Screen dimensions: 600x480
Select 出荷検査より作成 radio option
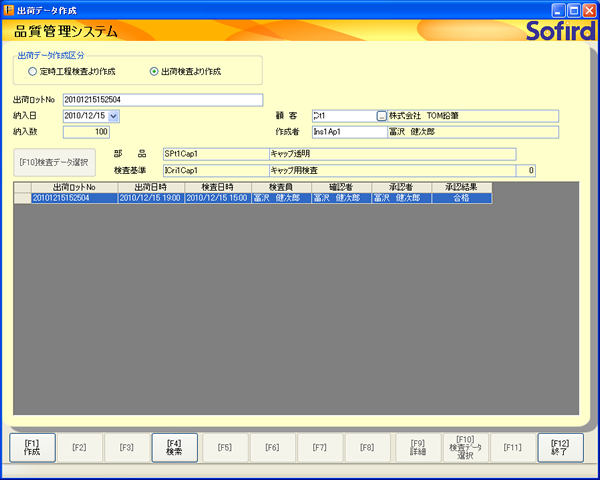[x=154, y=72]
